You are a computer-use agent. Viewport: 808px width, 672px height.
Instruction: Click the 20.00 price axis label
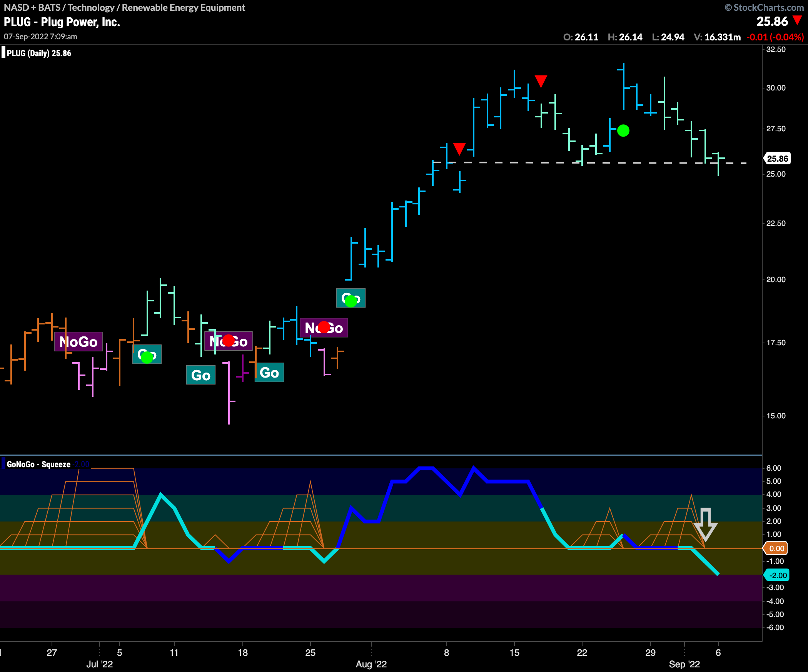[x=776, y=279]
